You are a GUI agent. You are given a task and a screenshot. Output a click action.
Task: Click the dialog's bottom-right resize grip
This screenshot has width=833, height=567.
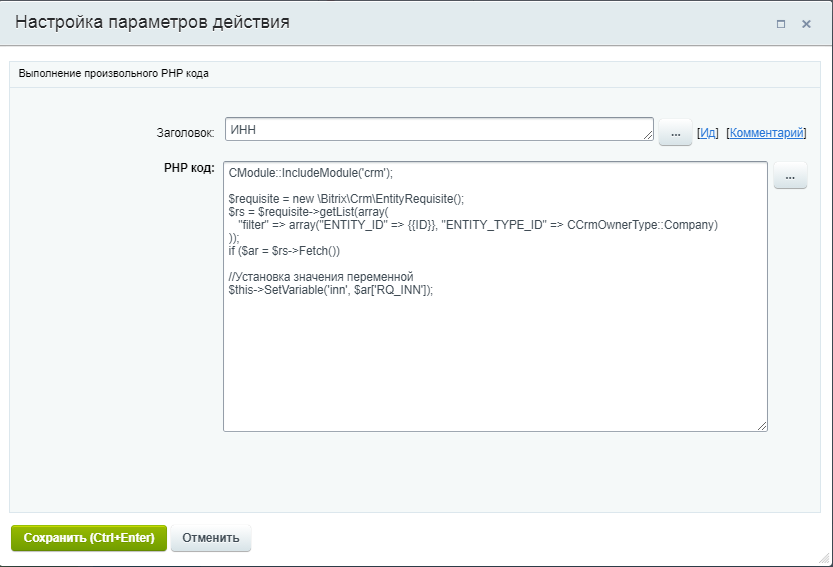click(824, 558)
